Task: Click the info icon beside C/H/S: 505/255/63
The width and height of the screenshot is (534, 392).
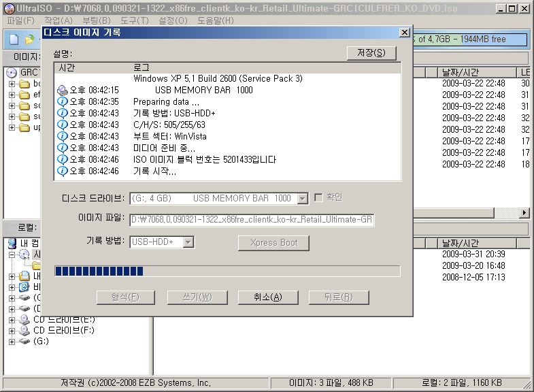Action: [63, 125]
